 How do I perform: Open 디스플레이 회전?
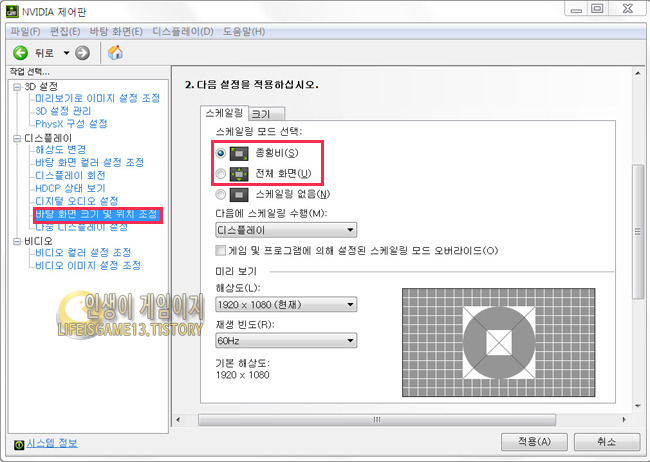[70, 175]
